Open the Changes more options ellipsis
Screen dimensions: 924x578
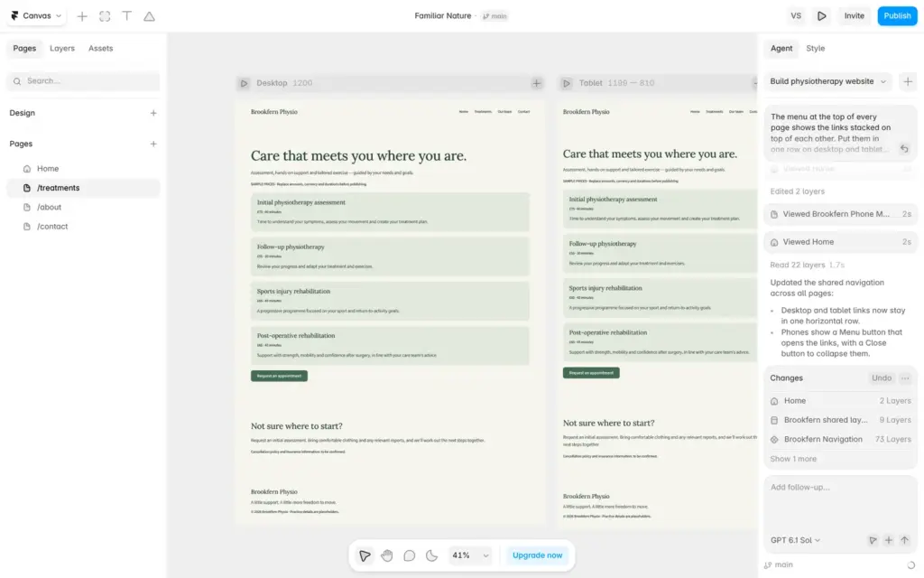click(x=905, y=378)
